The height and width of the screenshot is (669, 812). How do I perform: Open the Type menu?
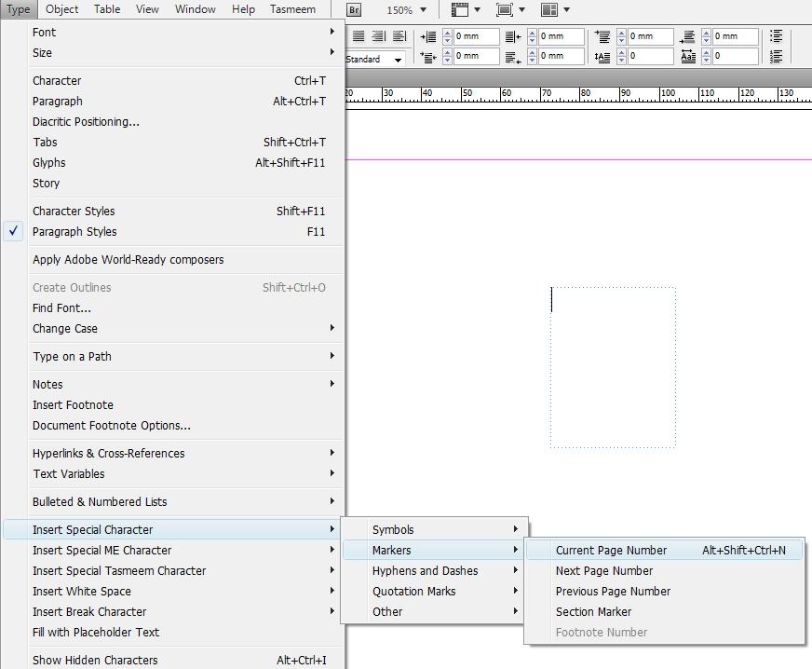point(18,9)
